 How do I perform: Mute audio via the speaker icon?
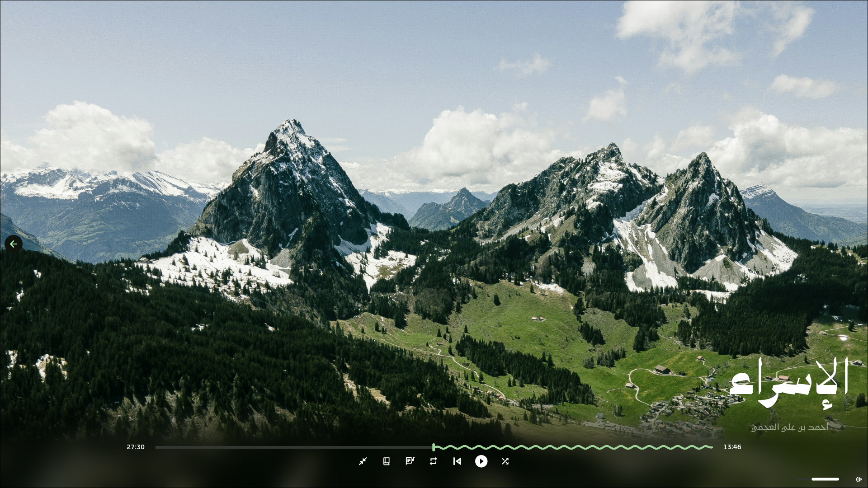coord(859,479)
